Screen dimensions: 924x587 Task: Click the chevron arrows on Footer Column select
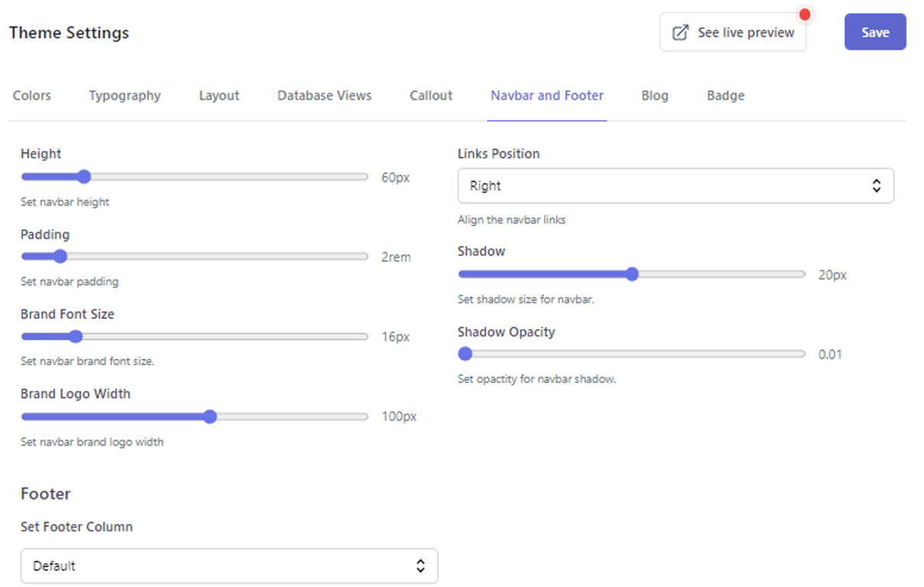[420, 566]
